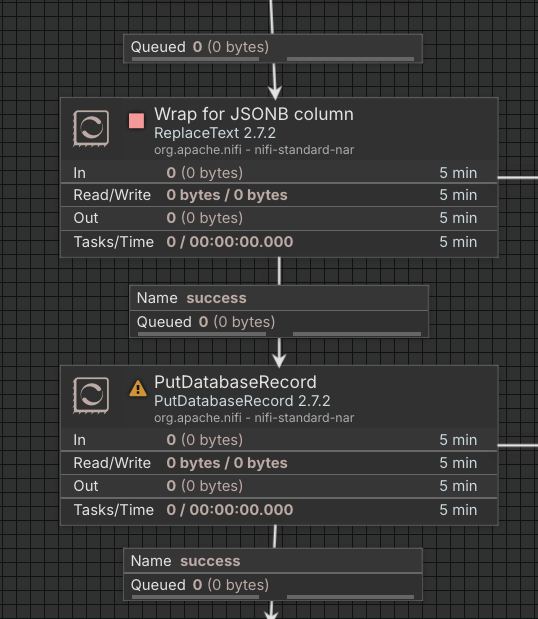Click the red stopped status indicator
538x619 pixels.
click(x=137, y=121)
